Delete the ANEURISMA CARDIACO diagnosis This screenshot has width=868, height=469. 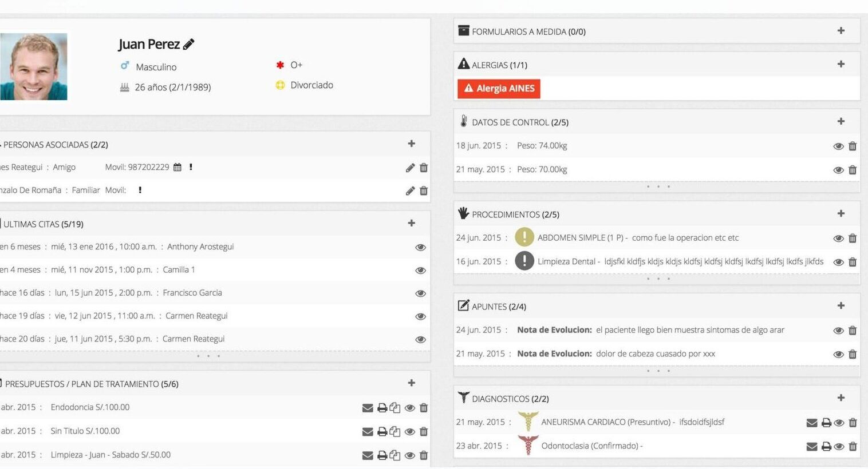coord(853,423)
